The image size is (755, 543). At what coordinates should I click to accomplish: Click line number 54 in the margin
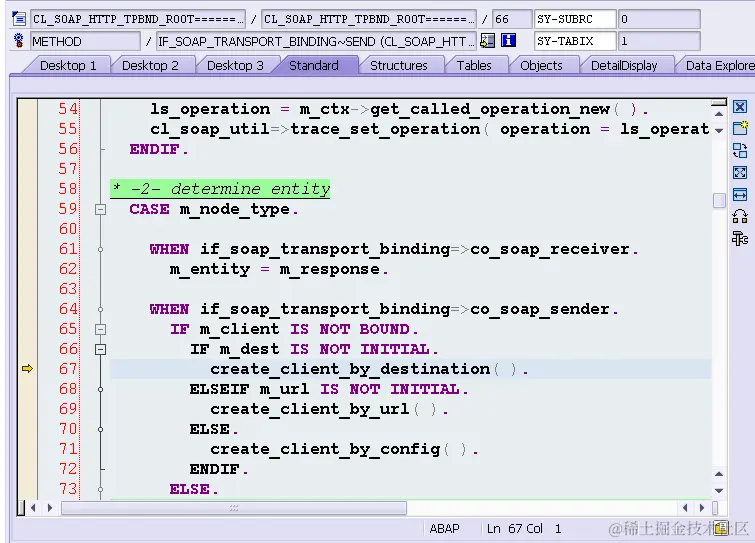(x=67, y=109)
